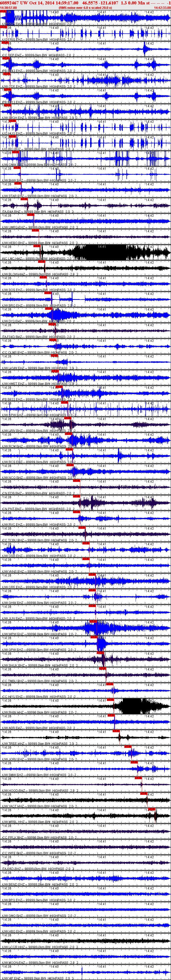171x980 pixels.
Task: Select the 'UW HOOD BHZ' trace label
Action: pyautogui.click(x=40, y=790)
